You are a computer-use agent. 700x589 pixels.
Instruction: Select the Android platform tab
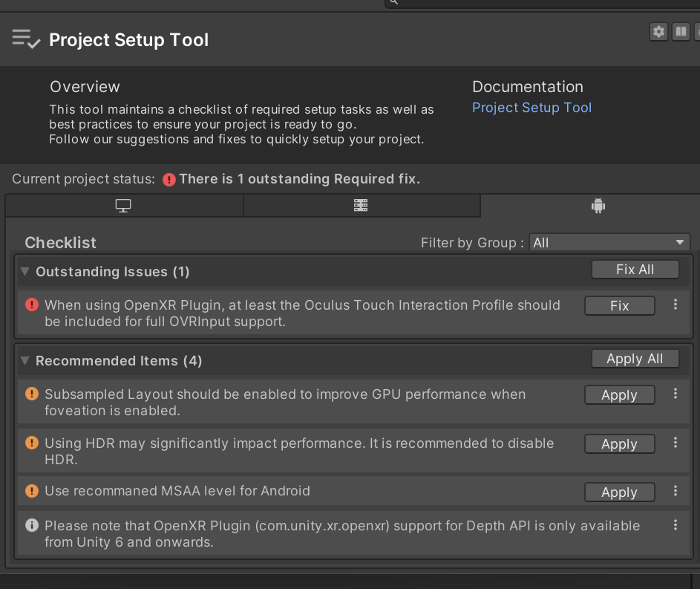click(x=598, y=206)
